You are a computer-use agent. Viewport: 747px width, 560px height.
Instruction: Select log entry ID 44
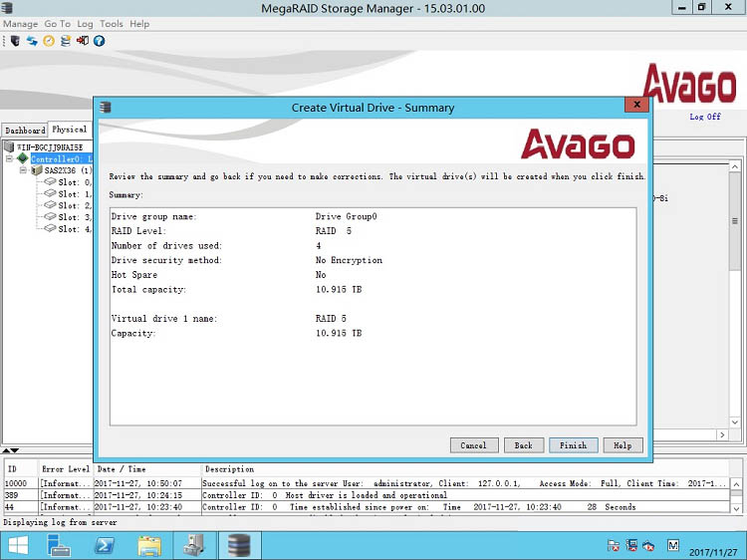tap(367, 506)
